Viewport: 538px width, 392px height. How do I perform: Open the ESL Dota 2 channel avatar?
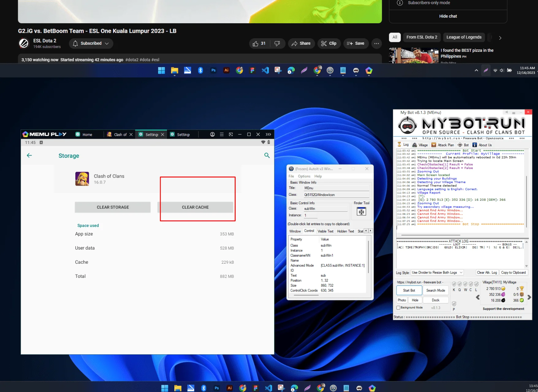click(24, 43)
